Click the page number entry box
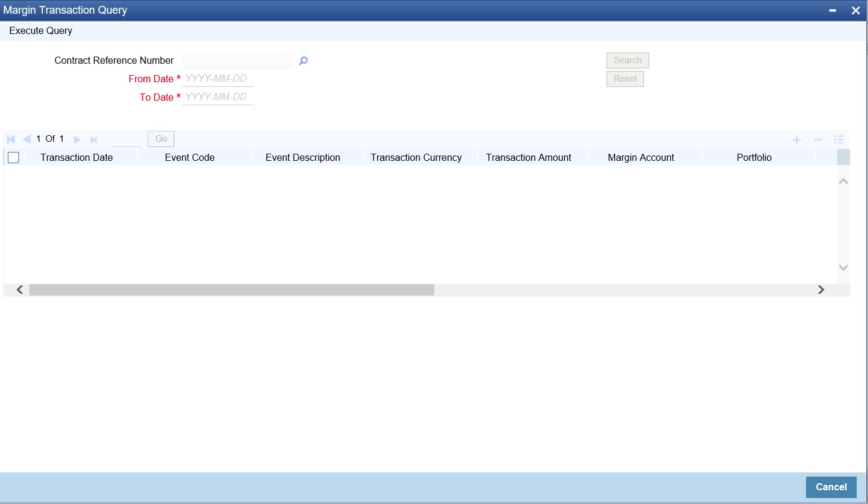The width and height of the screenshot is (868, 504). click(x=127, y=139)
